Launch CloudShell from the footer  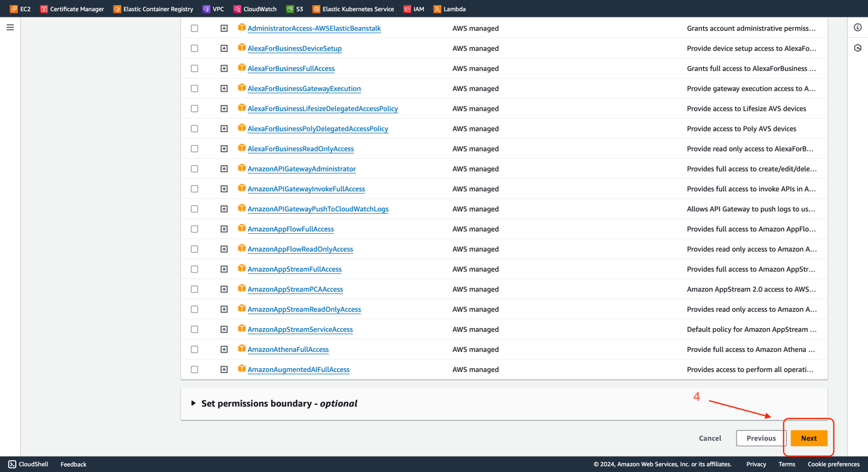(x=28, y=464)
